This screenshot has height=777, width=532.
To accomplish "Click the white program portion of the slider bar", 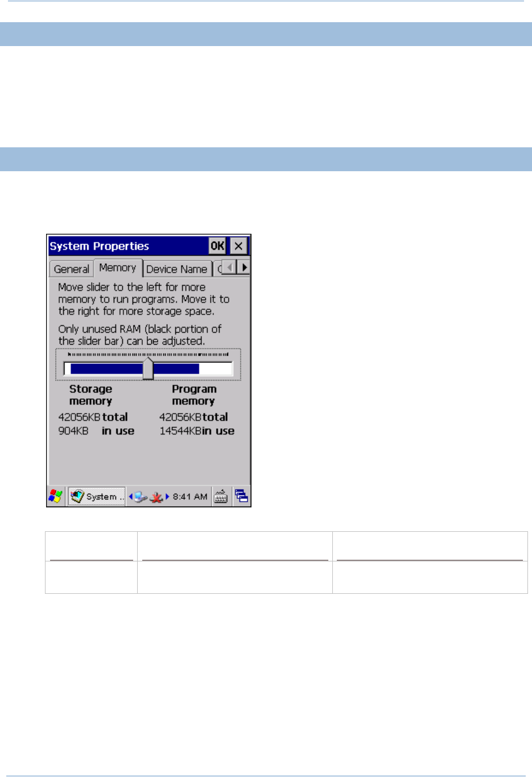I will [x=216, y=369].
